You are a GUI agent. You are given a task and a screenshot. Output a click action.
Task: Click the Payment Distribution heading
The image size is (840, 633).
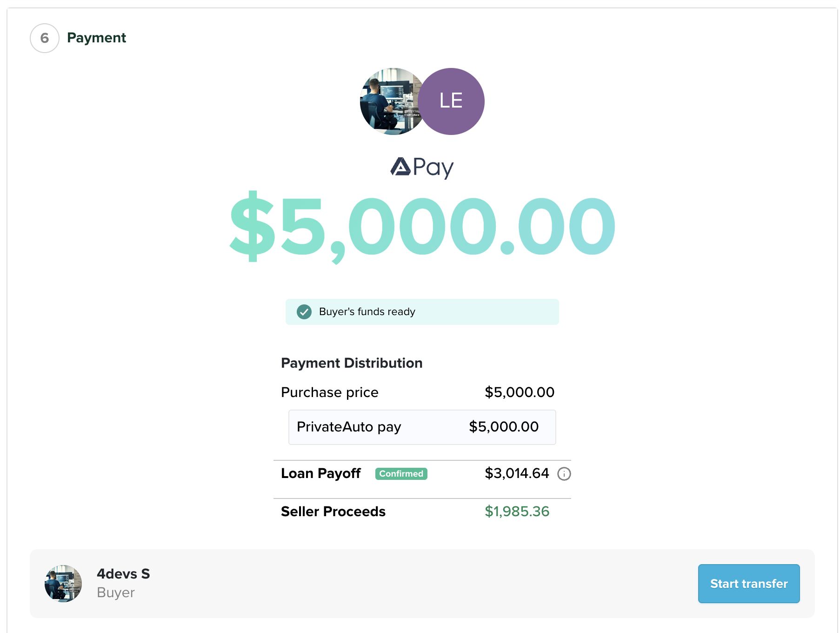click(x=352, y=363)
